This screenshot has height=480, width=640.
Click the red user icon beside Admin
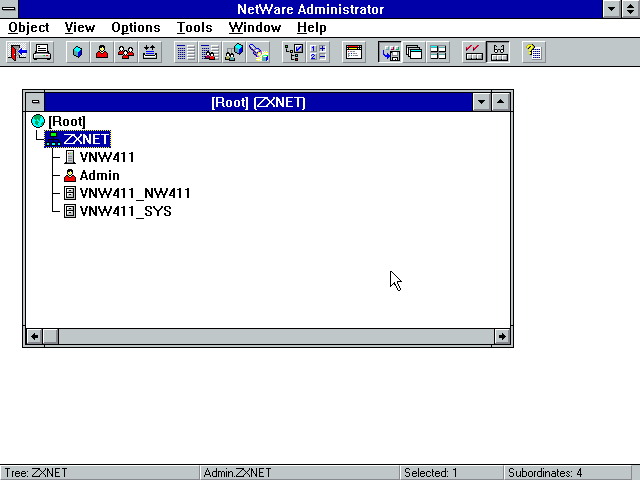[x=70, y=175]
